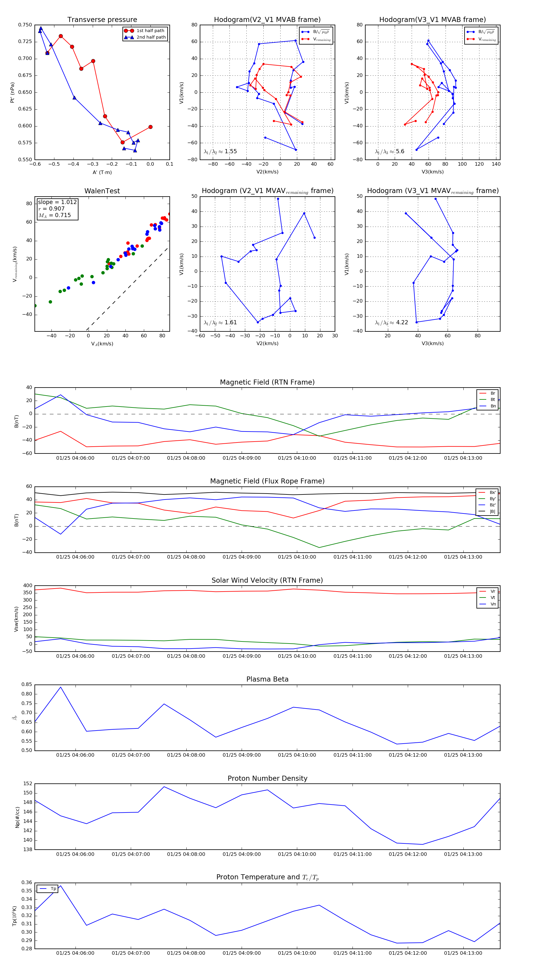Click the 0.750 tick on Transverse pressure y-axis
Image resolution: width=535 pixels, height=980 pixels.
(x=25, y=25)
